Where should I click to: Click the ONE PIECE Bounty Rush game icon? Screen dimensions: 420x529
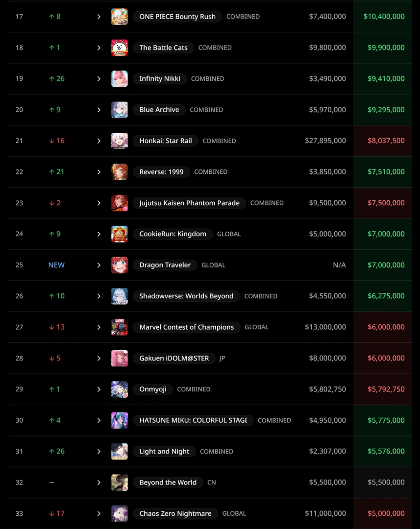120,17
